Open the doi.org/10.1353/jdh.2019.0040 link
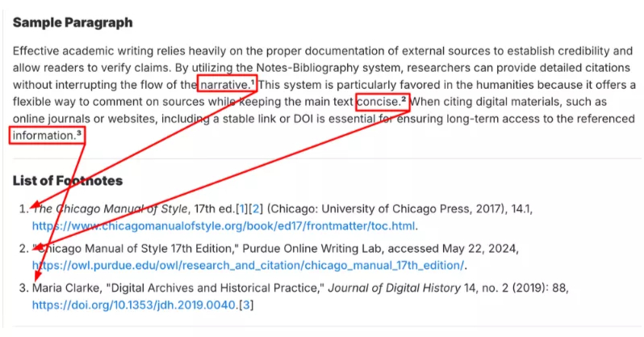Viewport: 644px width, 337px height. coord(134,305)
